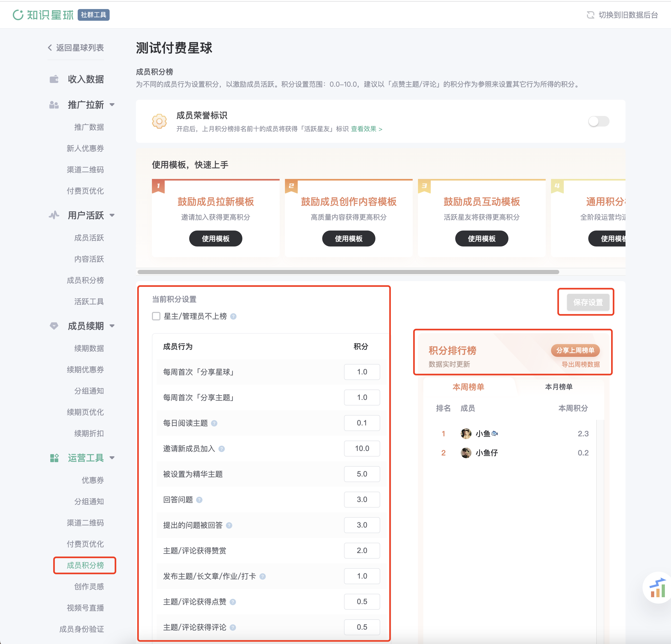Click help icon next to 提出的问题被回答
Image resolution: width=671 pixels, height=644 pixels.
point(229,525)
